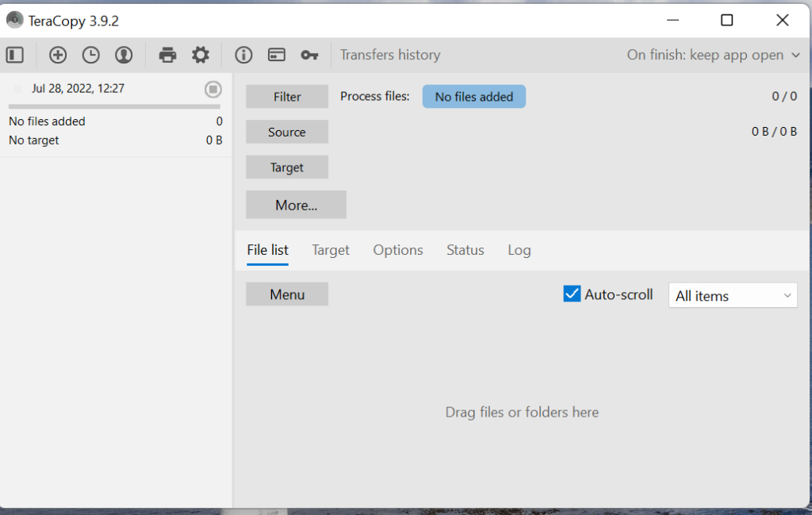This screenshot has height=515, width=812.
Task: Open the Menu button in File list
Action: 287,294
